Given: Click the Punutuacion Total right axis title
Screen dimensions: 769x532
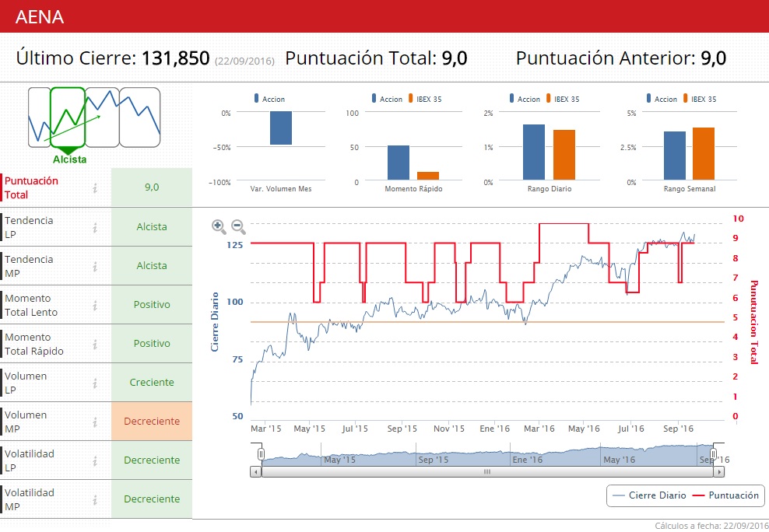Looking at the screenshot, I should (x=754, y=322).
